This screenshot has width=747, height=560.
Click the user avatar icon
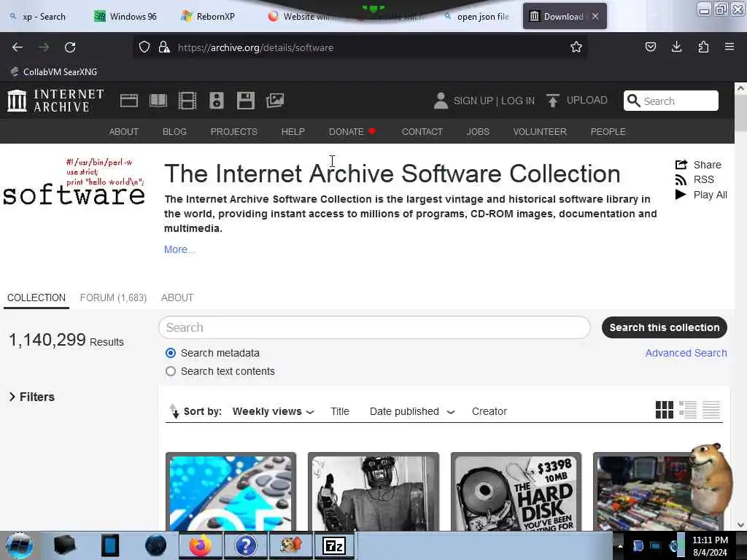click(x=441, y=101)
